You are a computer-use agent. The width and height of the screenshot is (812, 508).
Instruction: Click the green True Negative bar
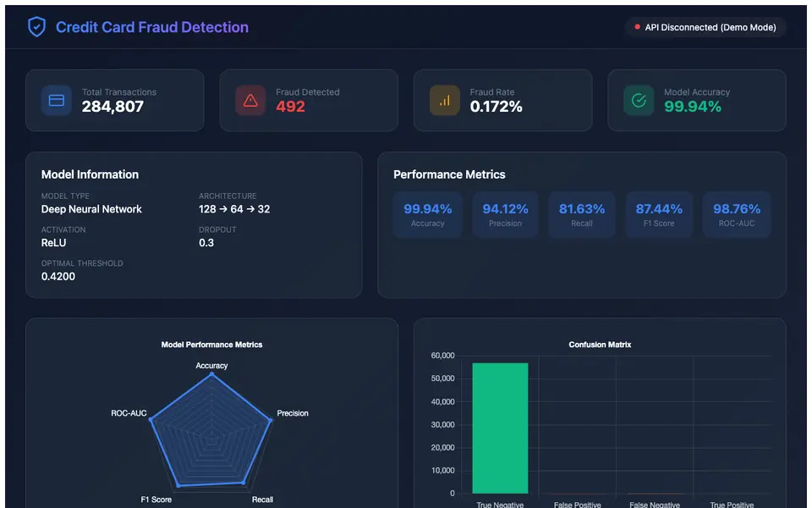pyautogui.click(x=500, y=428)
